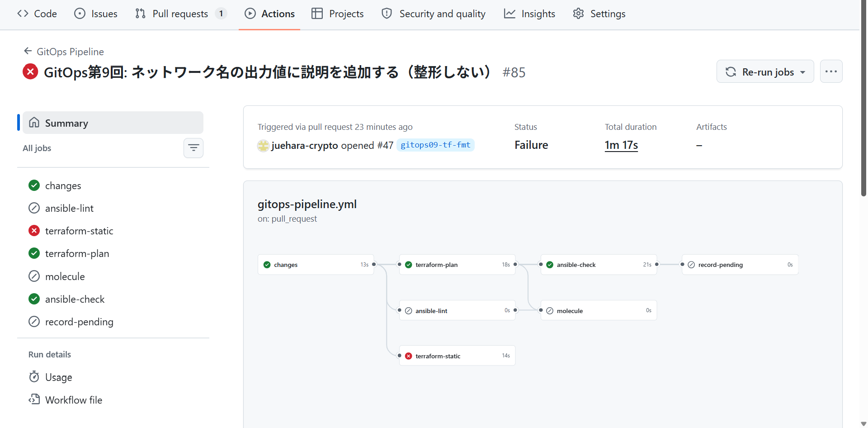Open the gitops09-tf-fmt branch link
868x428 pixels.
click(x=435, y=145)
